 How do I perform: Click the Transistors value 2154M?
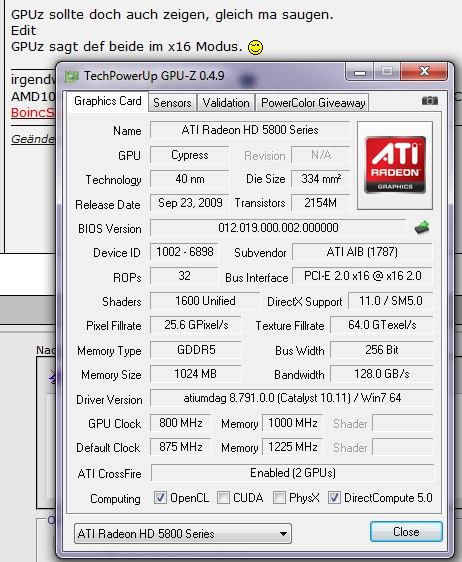click(x=320, y=203)
